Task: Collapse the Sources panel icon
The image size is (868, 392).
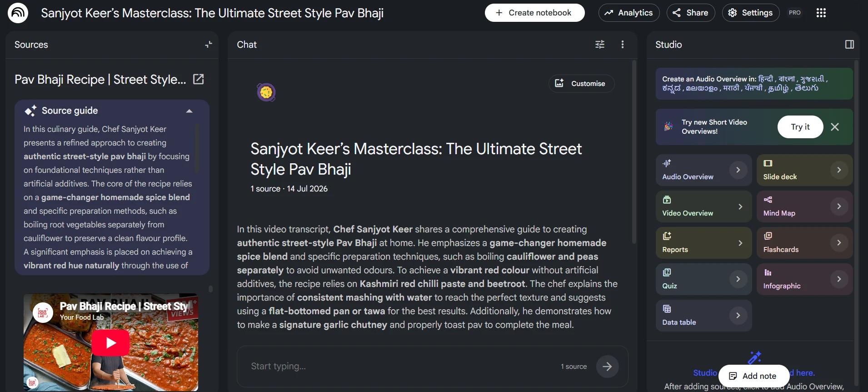Action: 209,45
